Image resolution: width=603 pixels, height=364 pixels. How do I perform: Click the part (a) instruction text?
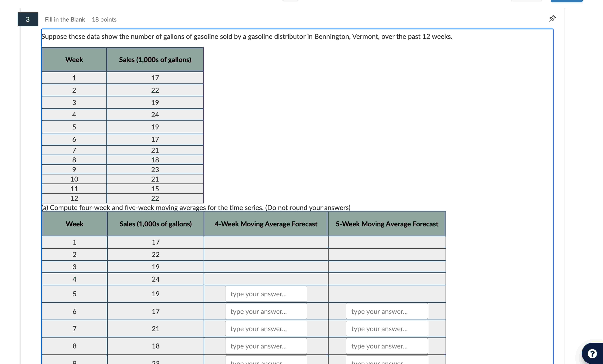click(196, 207)
